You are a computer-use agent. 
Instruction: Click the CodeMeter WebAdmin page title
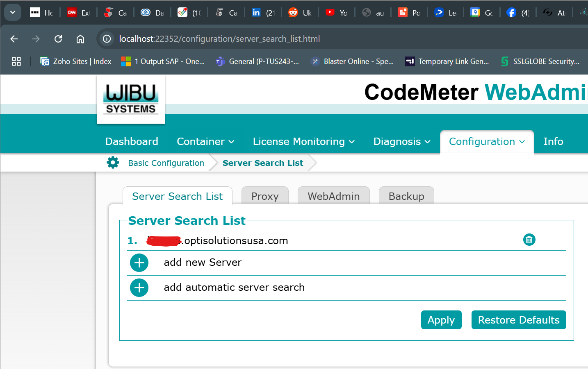click(476, 92)
